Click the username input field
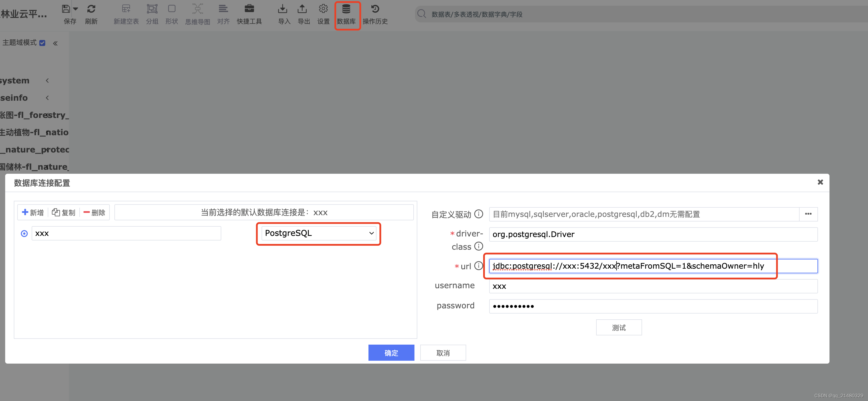The image size is (868, 401). [x=653, y=286]
